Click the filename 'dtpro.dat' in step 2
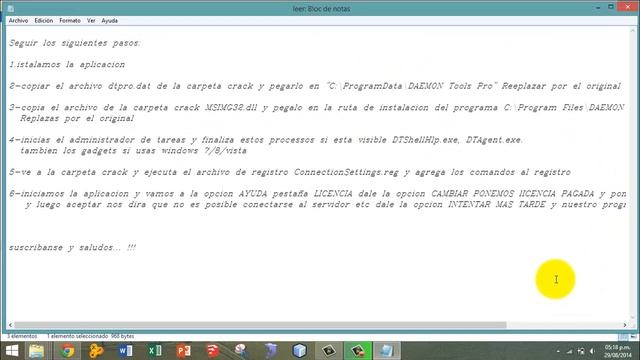The image size is (640, 360). [x=129, y=86]
